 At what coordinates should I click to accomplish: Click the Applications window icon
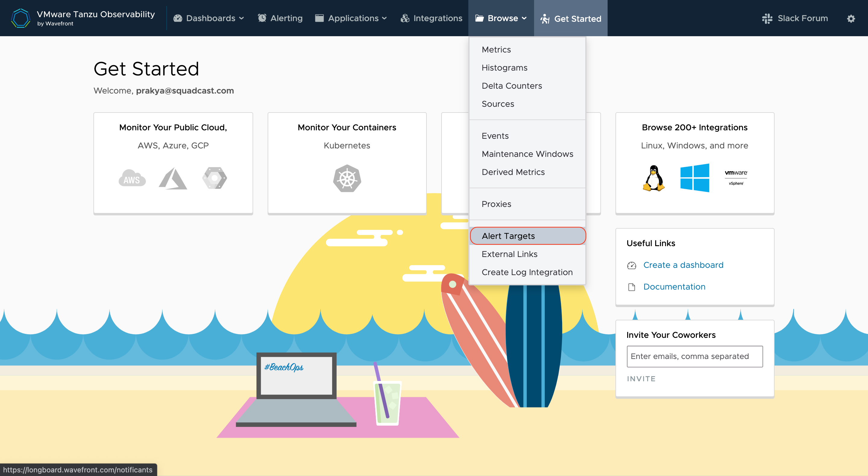[319, 18]
